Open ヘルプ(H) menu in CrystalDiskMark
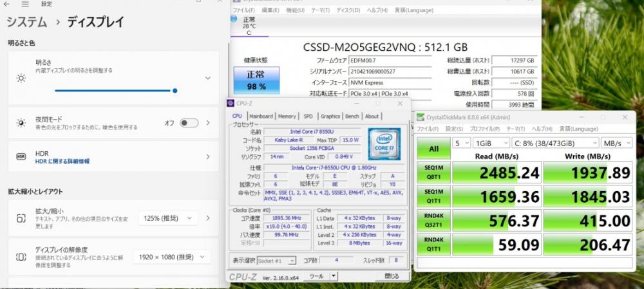 (x=542, y=129)
